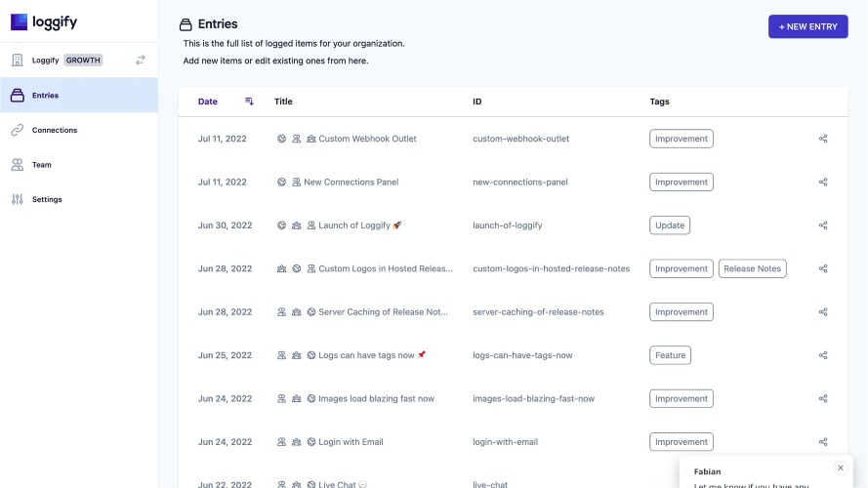Click the sort icon beside Date column
The width and height of the screenshot is (868, 488).
[x=249, y=102]
